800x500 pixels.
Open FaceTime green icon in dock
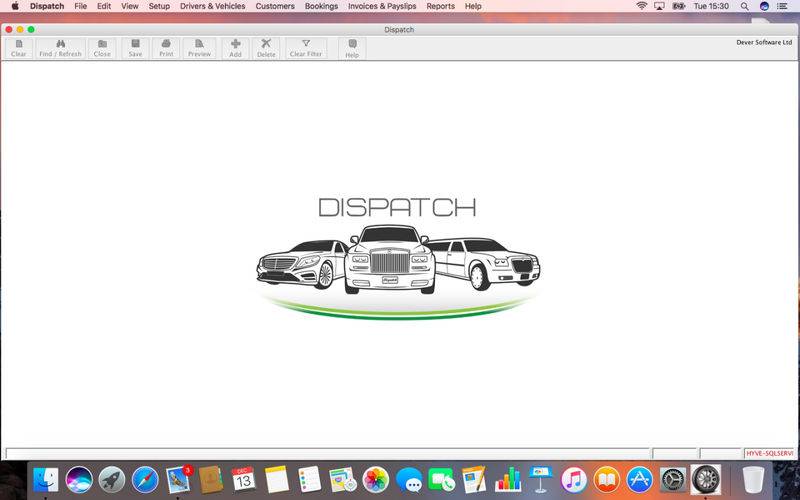click(441, 480)
